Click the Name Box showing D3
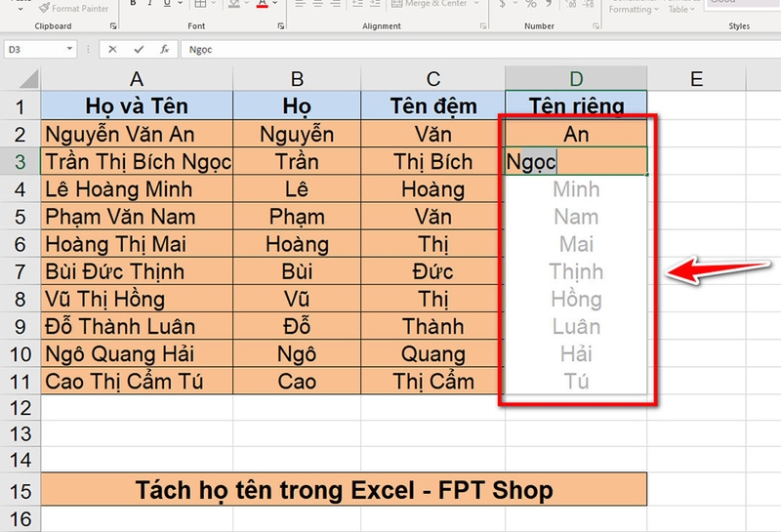781x532 pixels. (x=35, y=50)
